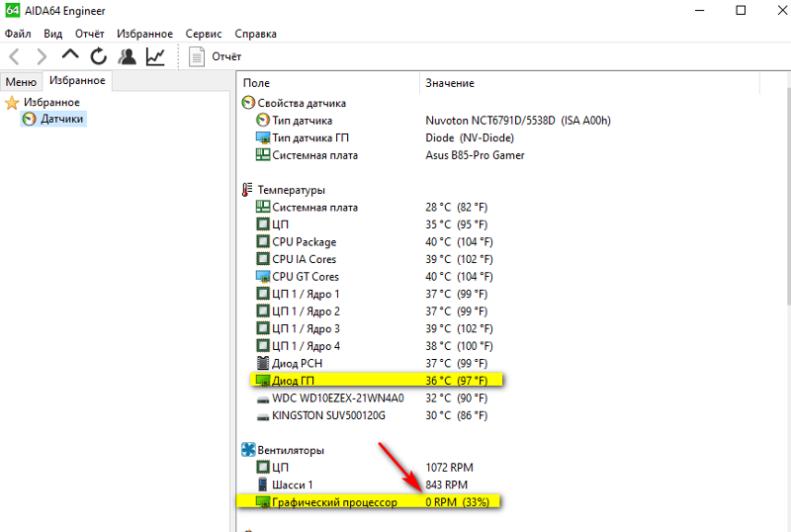Click the drive icon next to WDC WD10EZEX-21WN4A0
Image resolution: width=791 pixels, height=532 pixels.
point(263,399)
